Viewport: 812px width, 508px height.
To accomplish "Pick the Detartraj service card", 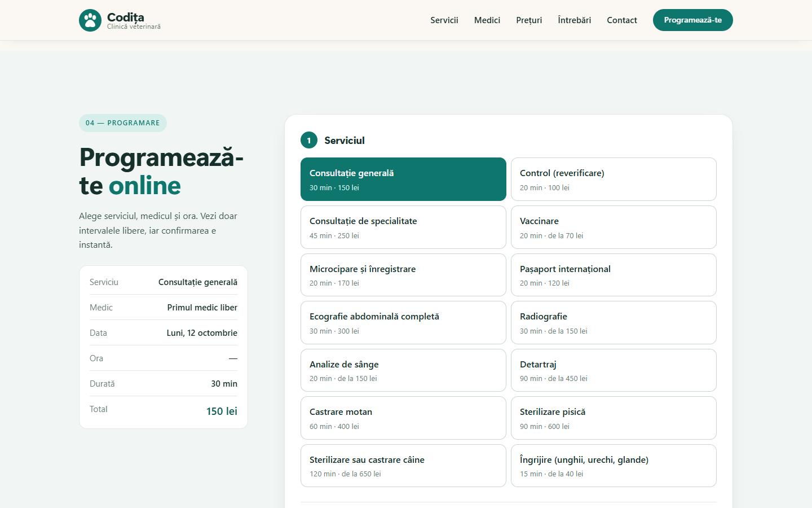I will click(614, 370).
